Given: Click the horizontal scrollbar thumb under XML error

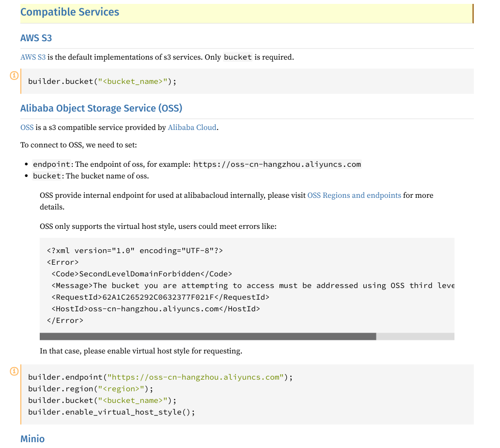Looking at the screenshot, I should coord(208,336).
